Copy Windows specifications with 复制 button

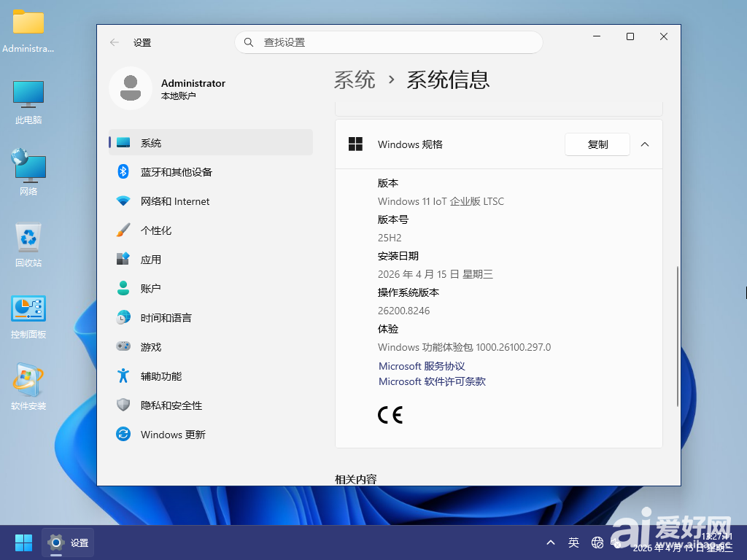pyautogui.click(x=597, y=144)
